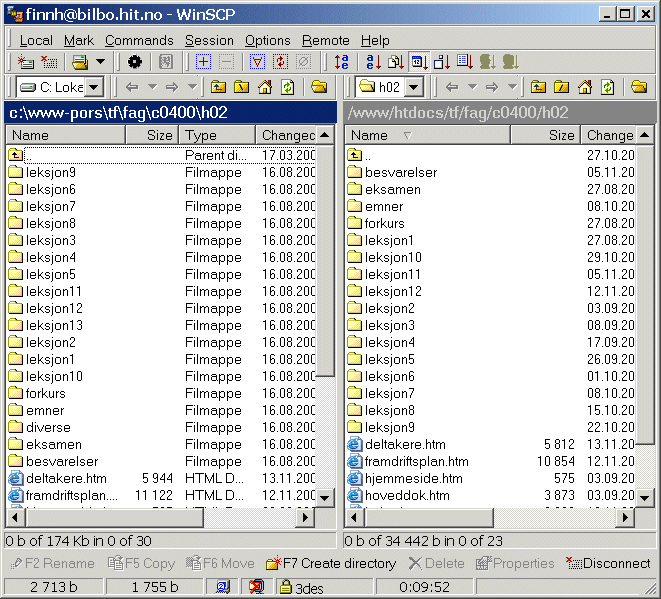
Task: Go to local home directory icon
Action: click(x=265, y=87)
